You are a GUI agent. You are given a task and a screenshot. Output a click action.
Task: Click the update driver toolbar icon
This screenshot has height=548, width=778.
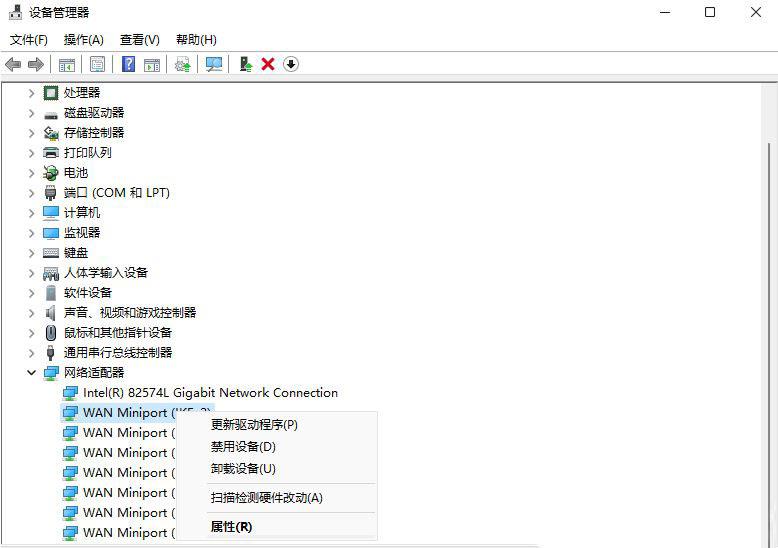[183, 64]
